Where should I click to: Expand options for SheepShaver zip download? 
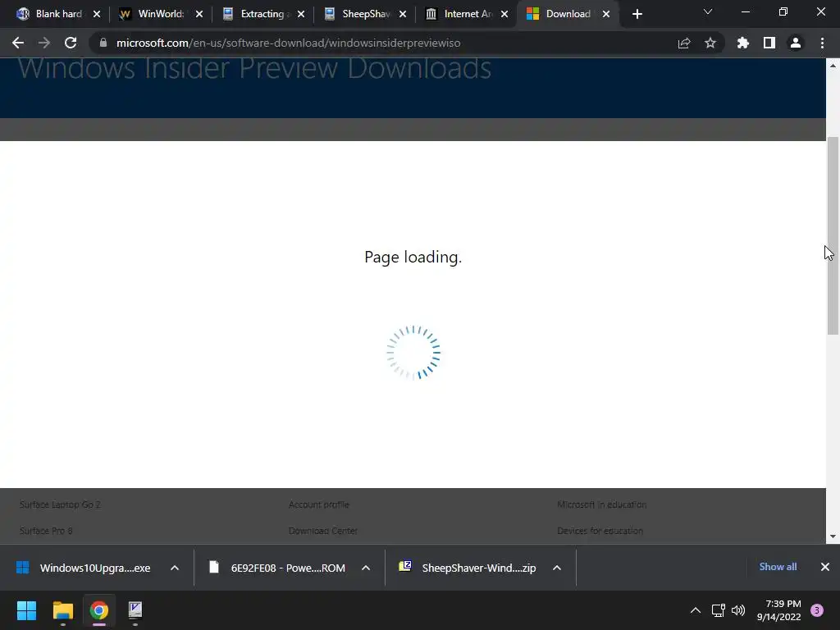point(557,568)
